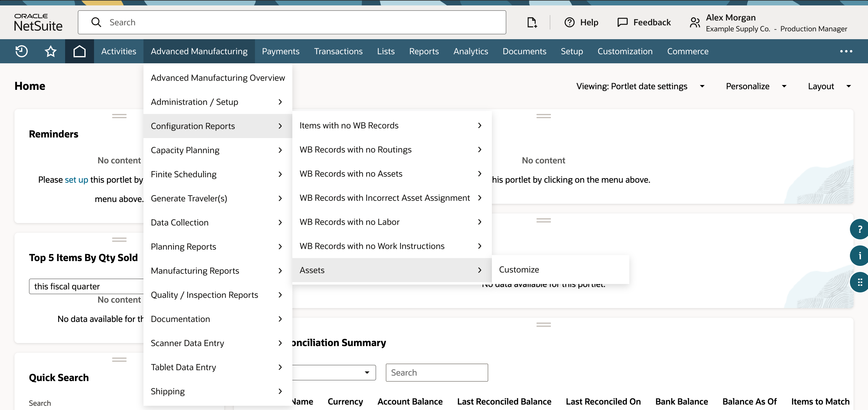Click the Feedback speech bubble icon

coord(622,22)
